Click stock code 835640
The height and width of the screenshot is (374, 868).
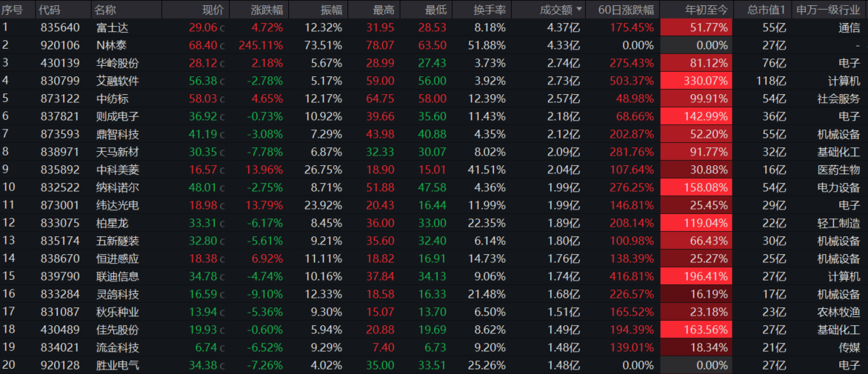pyautogui.click(x=60, y=27)
